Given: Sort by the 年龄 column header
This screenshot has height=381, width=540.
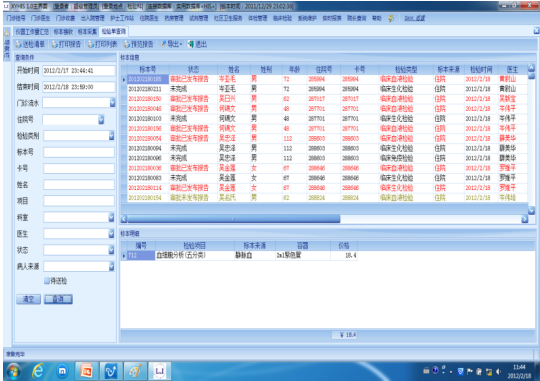Looking at the screenshot, I should [294, 70].
